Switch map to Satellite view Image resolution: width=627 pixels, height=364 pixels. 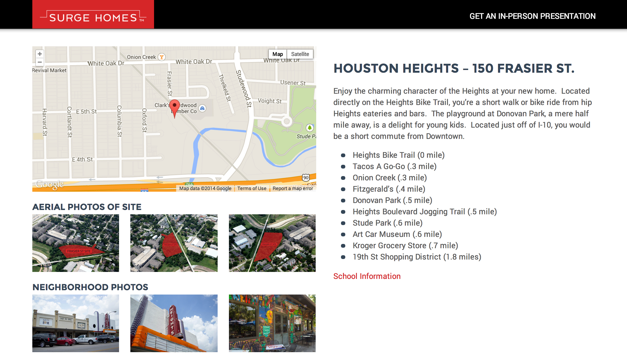[x=300, y=54]
